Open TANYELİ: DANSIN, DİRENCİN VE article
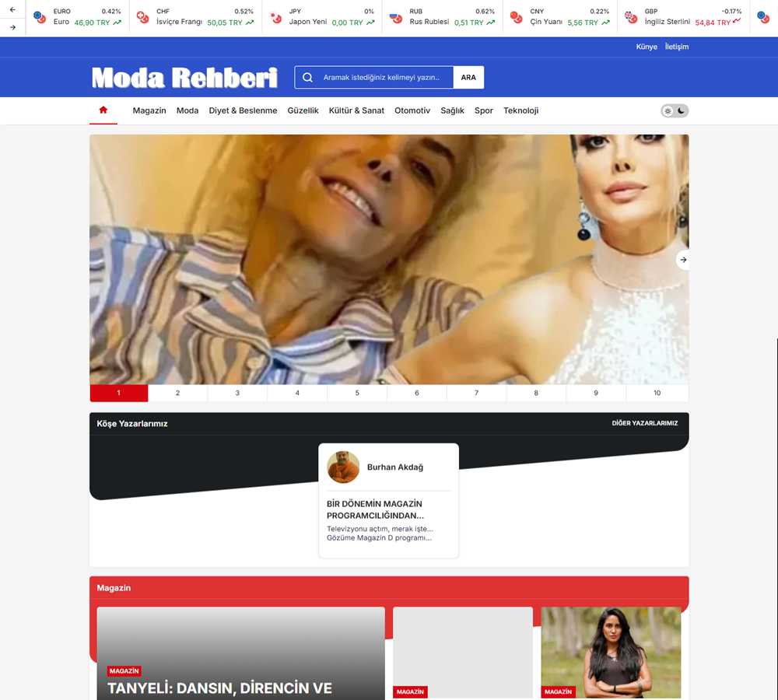778x700 pixels. pos(220,688)
